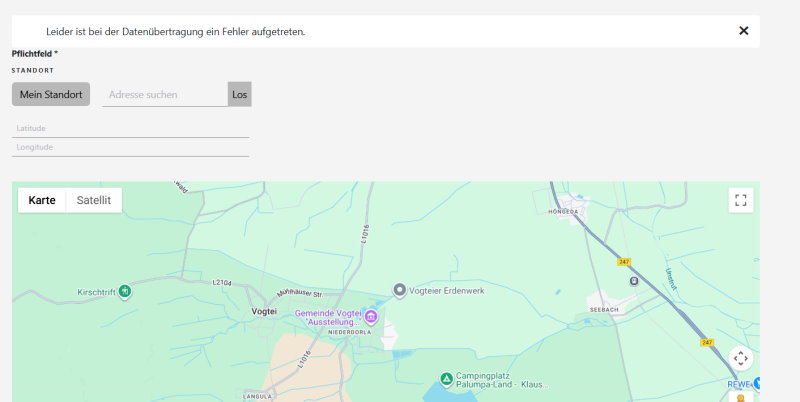This screenshot has width=800, height=402.
Task: Dismiss the data transfer error message
Action: 743,31
